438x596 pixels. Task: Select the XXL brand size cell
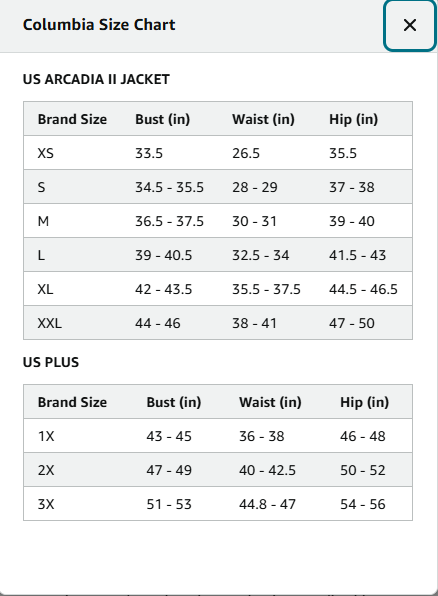point(49,323)
